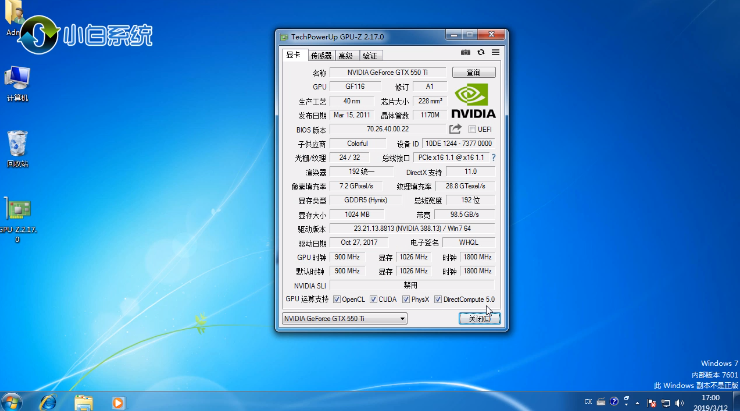Open the Recycle Bin on desktop
The height and width of the screenshot is (411, 740).
17,143
